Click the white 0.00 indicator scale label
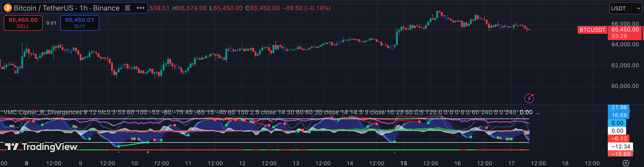This screenshot has height=167, width=644. (x=617, y=131)
